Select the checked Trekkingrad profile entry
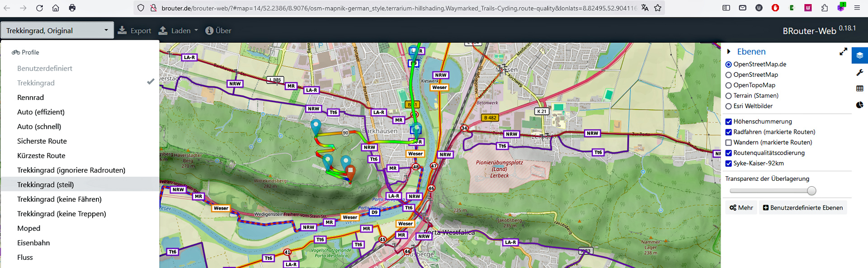868x268 pixels. pyautogui.click(x=80, y=83)
